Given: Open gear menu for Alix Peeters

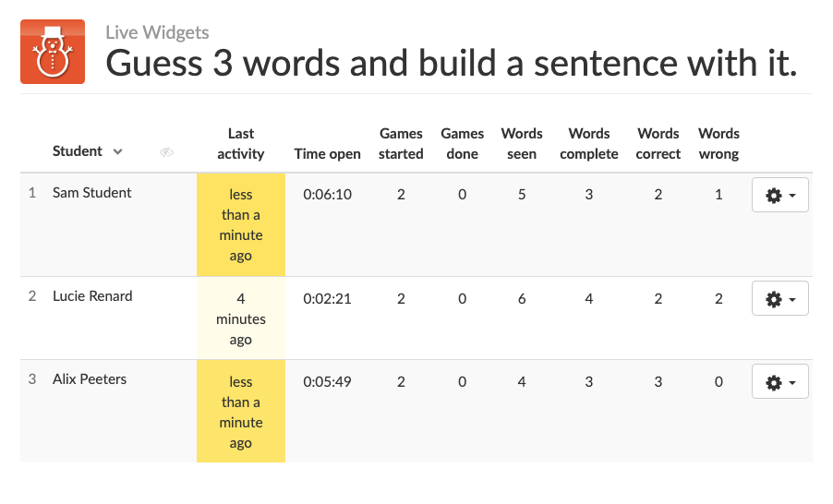Looking at the screenshot, I should point(779,382).
